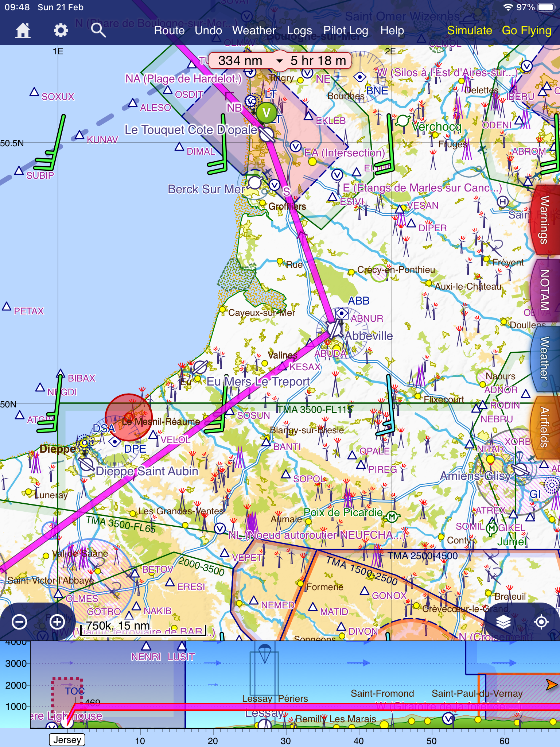The width and height of the screenshot is (560, 747).
Task: Expand the red Warnings side tab
Action: [x=545, y=220]
